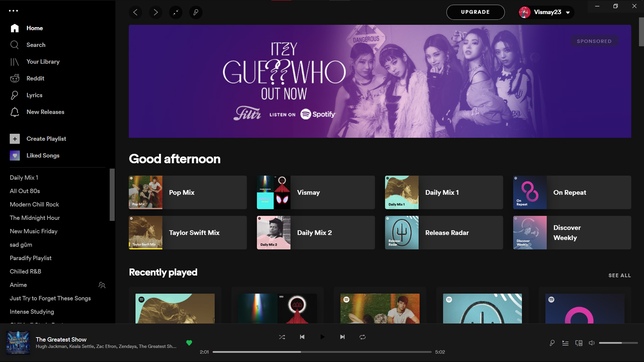
Task: Toggle shuffle playback
Action: coord(282,337)
